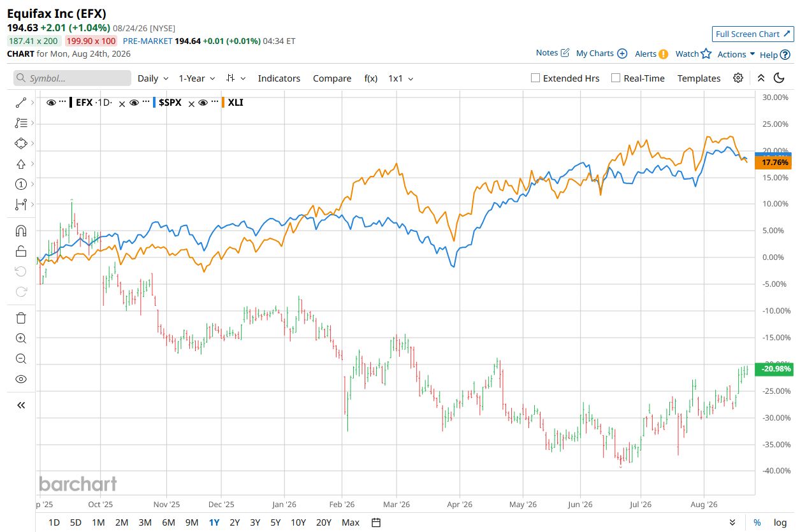Select the 1D range tab
Image resolution: width=800 pixels, height=532 pixels.
54,522
